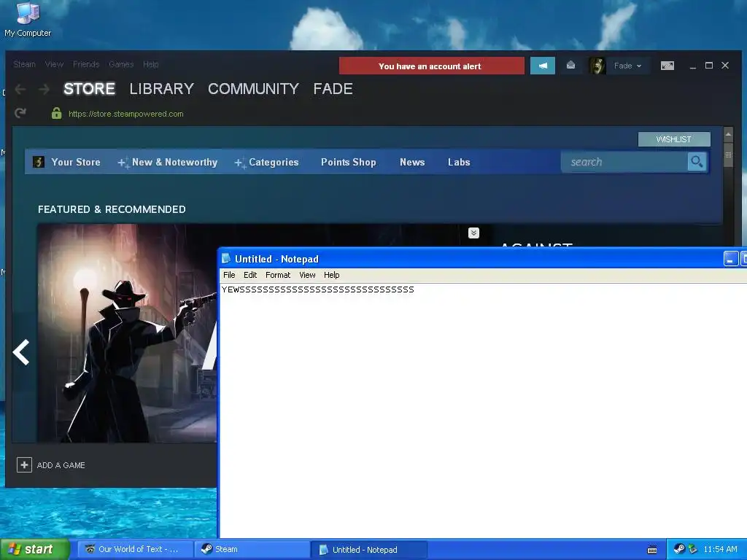Click the Steam announcements megaphone icon
Viewport: 747px width, 560px height.
pos(543,66)
